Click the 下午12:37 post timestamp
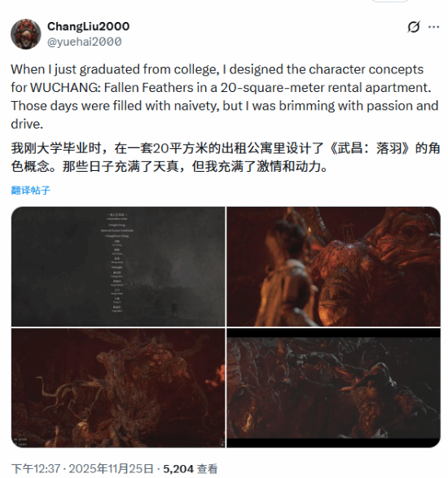Screen dimensions: 448x478 point(35,469)
